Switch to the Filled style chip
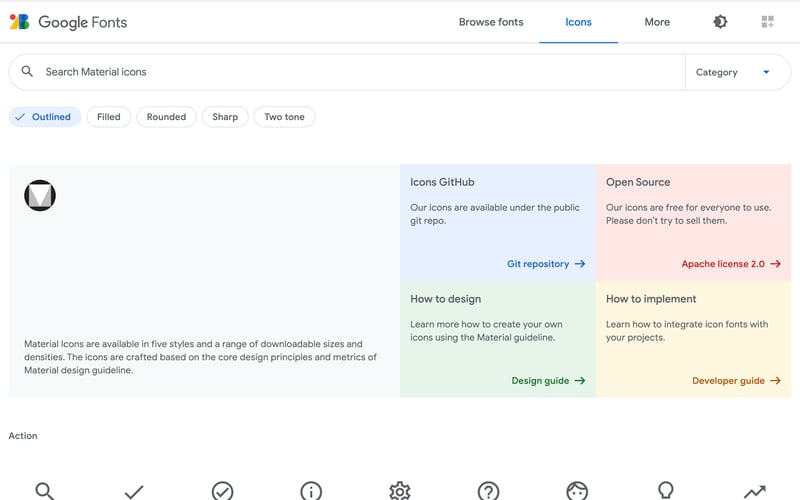The height and width of the screenshot is (500, 800). pos(109,117)
